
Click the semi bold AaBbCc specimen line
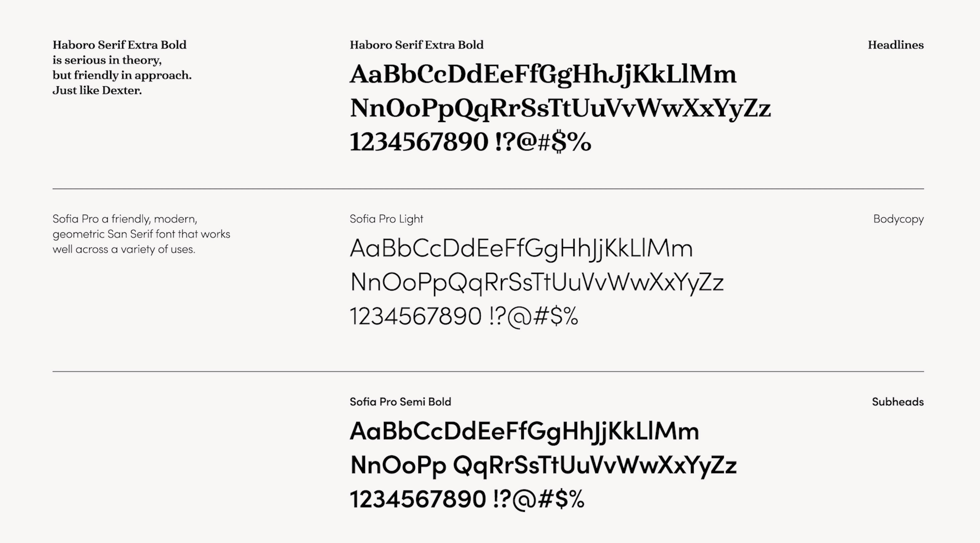524,432
